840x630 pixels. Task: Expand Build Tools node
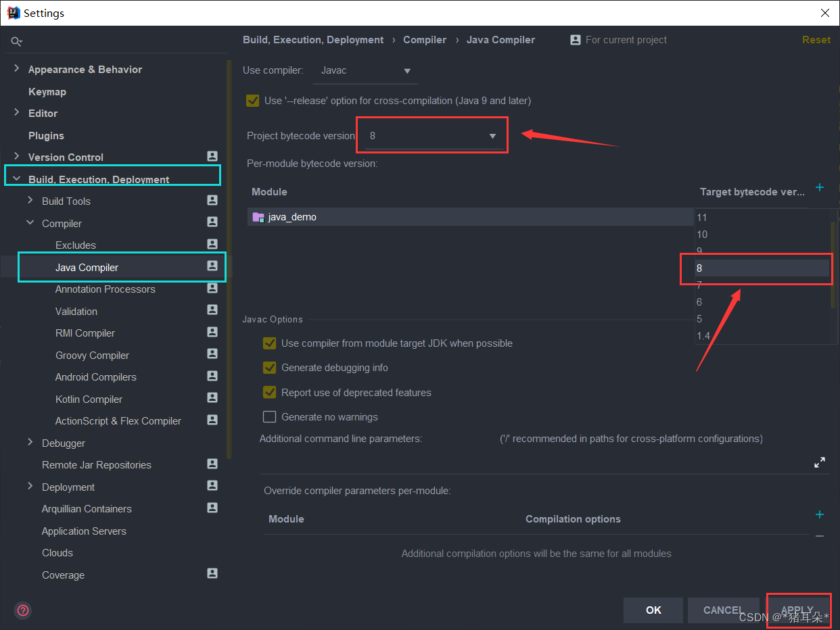pos(30,200)
